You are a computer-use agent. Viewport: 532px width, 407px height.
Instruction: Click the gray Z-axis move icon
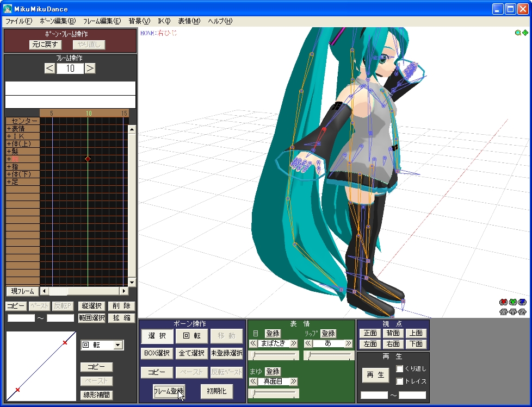tap(523, 311)
